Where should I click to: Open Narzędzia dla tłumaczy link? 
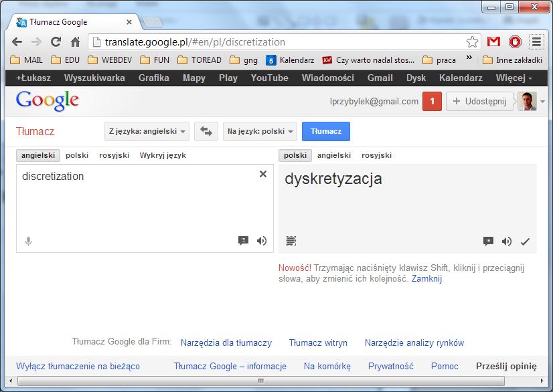[226, 343]
